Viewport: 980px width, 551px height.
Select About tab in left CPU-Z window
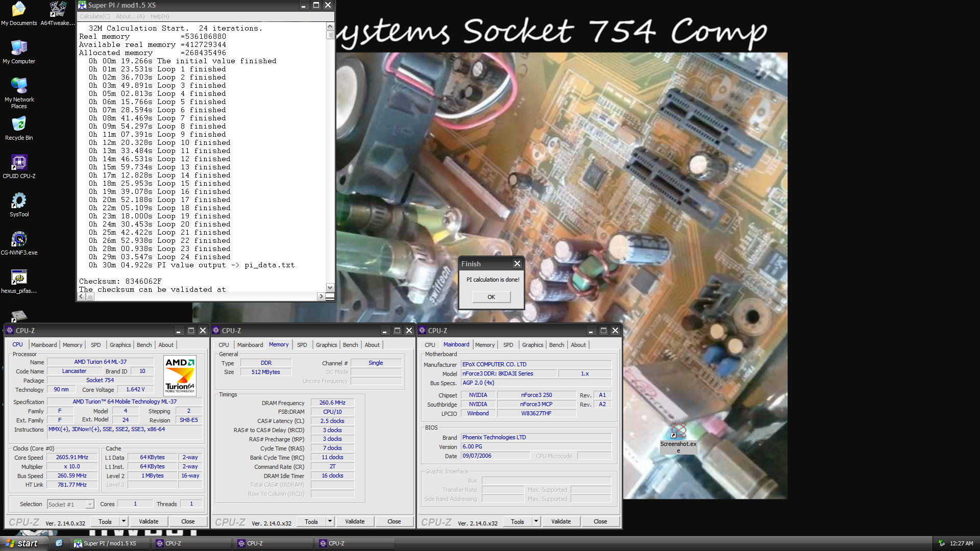point(166,345)
